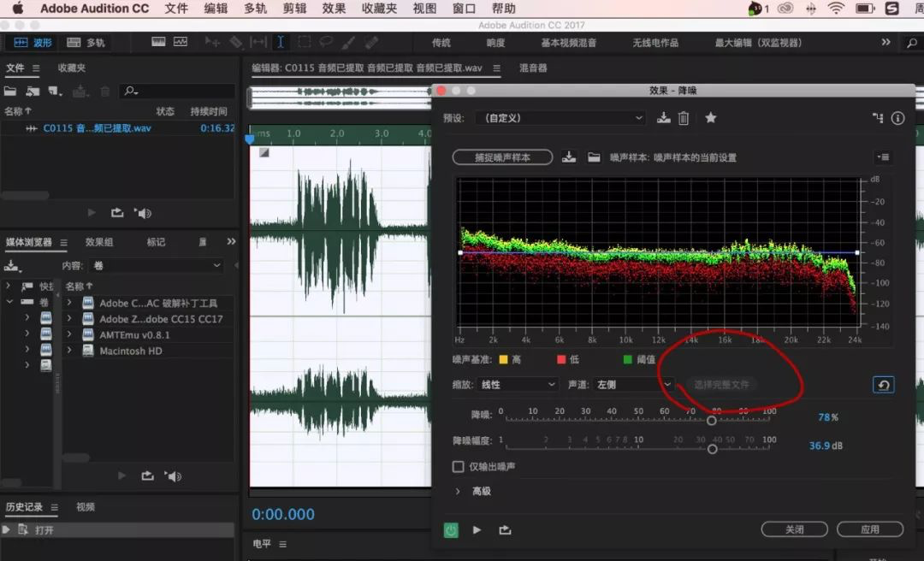Open the 文件 panel menu icon
This screenshot has width=924, height=561.
tap(36, 68)
